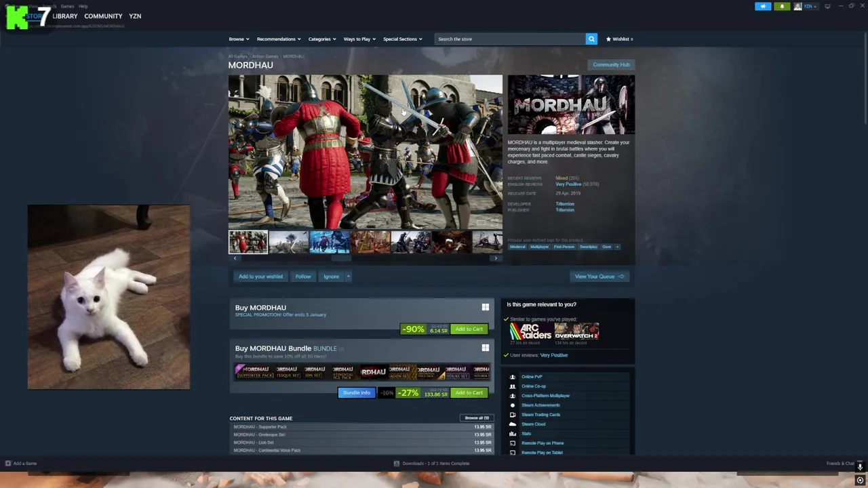Open MORDHAU - Grotesque Set DLC row
The width and height of the screenshot is (868, 488).
[x=362, y=434]
